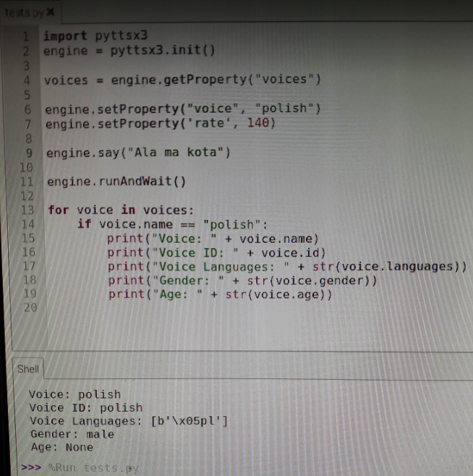Click print("Age: " ...) code line
The image size is (473, 476).
(x=221, y=294)
